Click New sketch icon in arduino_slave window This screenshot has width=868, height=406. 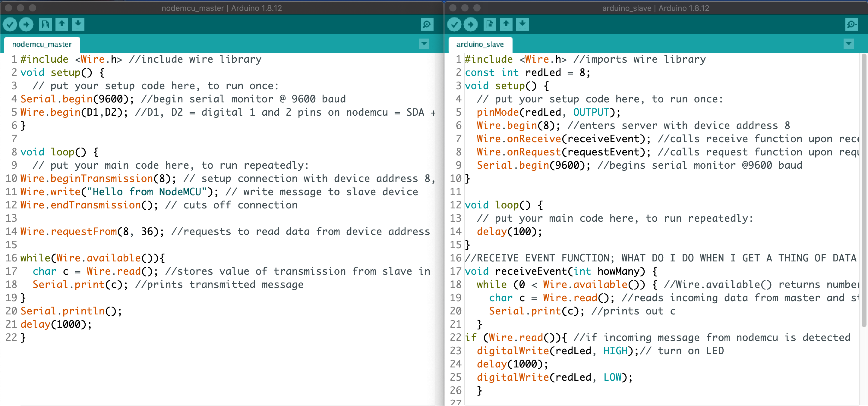click(490, 24)
